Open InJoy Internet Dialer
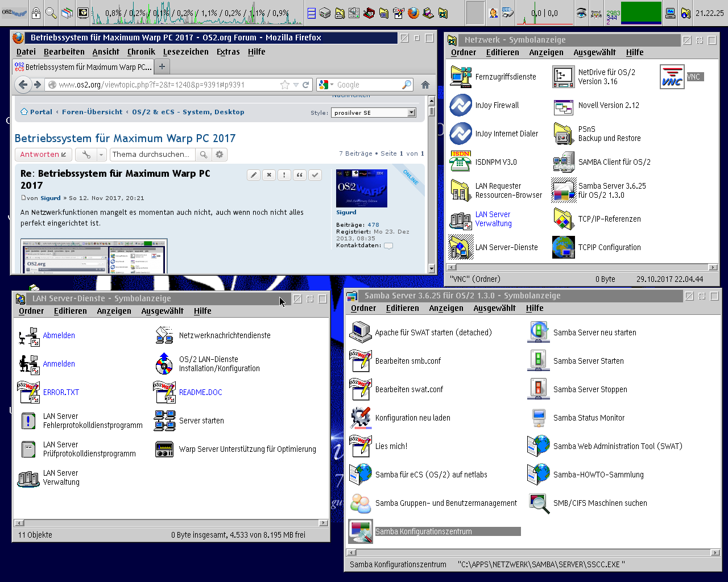The image size is (728, 582). (x=461, y=134)
